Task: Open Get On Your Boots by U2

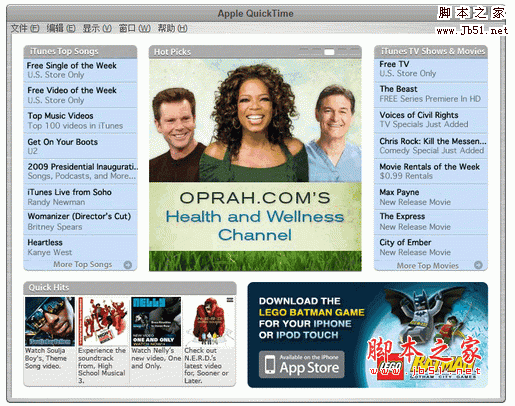Action: [x=80, y=146]
